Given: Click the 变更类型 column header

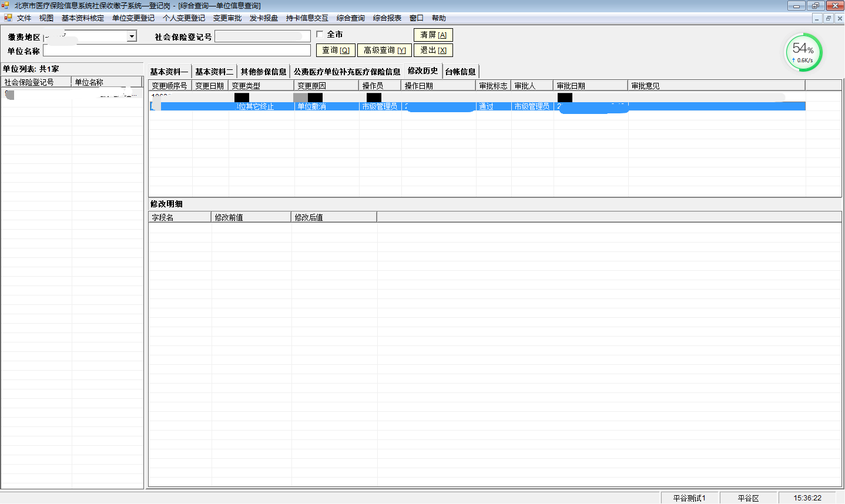Looking at the screenshot, I should (x=261, y=86).
